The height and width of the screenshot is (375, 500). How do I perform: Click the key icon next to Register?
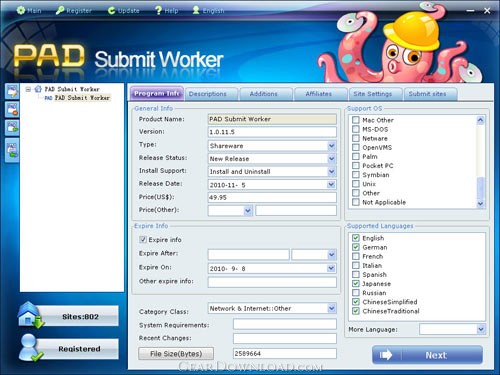(x=60, y=10)
